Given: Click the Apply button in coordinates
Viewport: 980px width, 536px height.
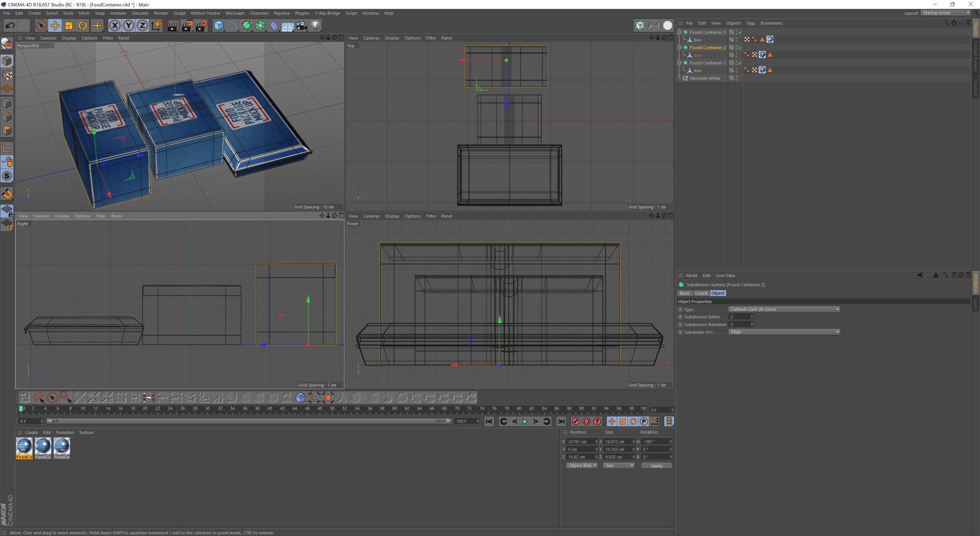Looking at the screenshot, I should 656,466.
